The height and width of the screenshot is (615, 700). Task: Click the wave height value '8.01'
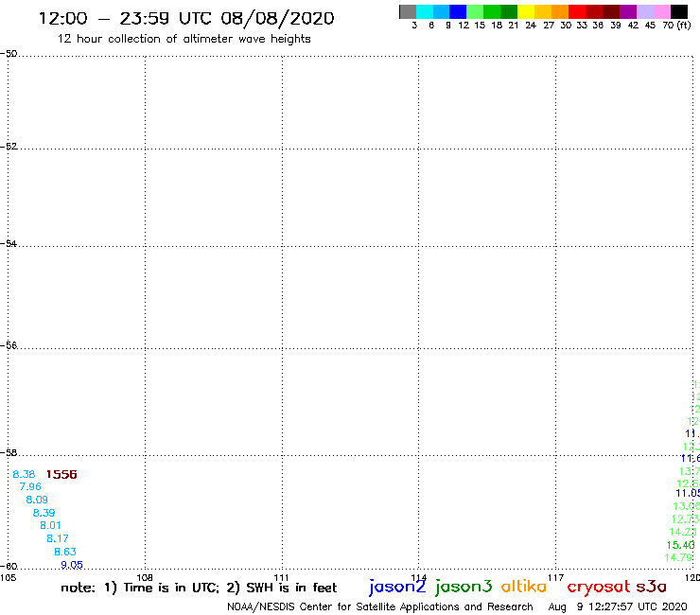click(x=50, y=525)
